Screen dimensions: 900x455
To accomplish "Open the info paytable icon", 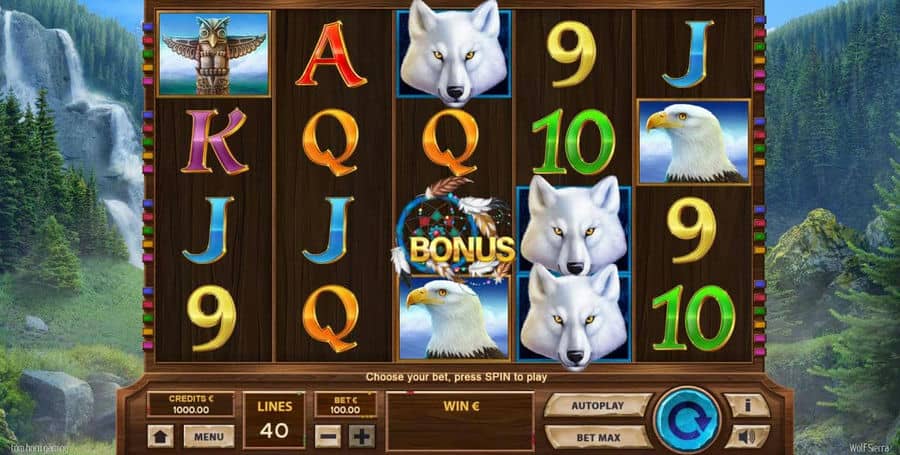I will point(747,405).
